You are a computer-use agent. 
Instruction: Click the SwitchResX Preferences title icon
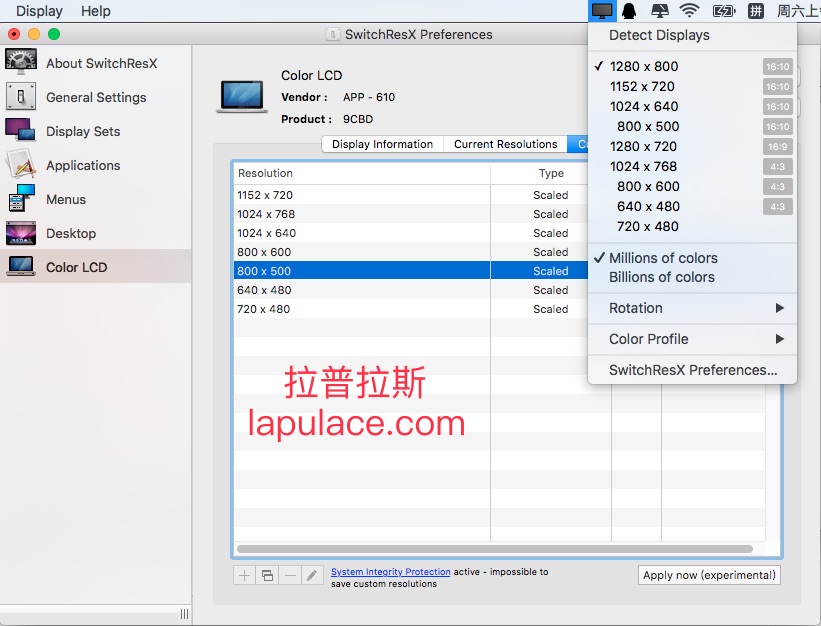tap(332, 35)
